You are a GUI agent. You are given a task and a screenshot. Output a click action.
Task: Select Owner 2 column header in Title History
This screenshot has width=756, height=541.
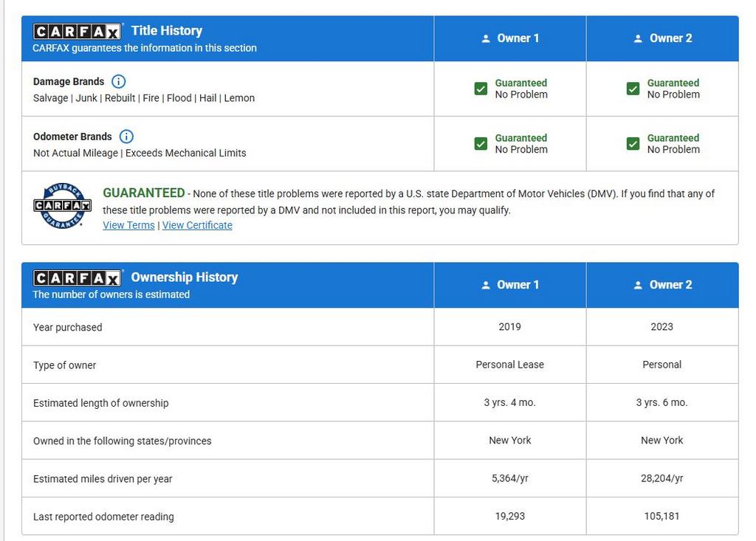[662, 38]
